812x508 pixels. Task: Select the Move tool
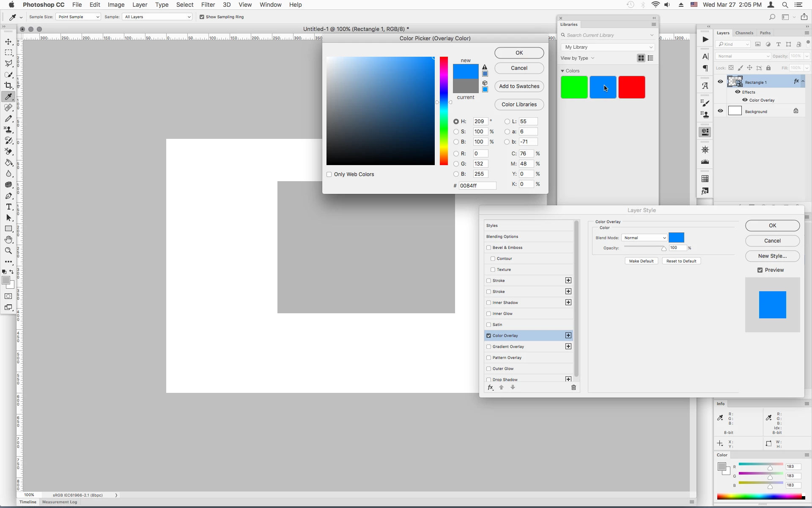(x=8, y=41)
